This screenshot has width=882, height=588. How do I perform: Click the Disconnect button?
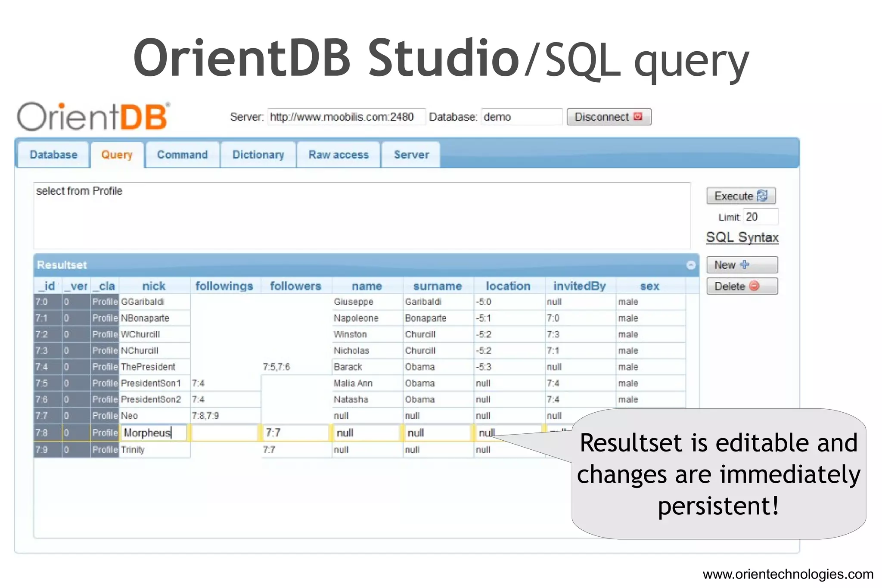pos(609,117)
